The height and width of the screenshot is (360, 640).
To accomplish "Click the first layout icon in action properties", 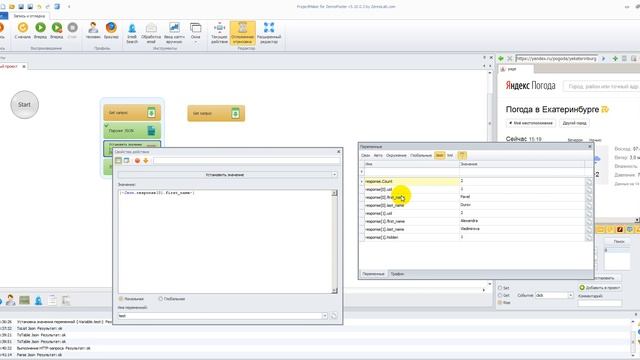I will pyautogui.click(x=118, y=161).
